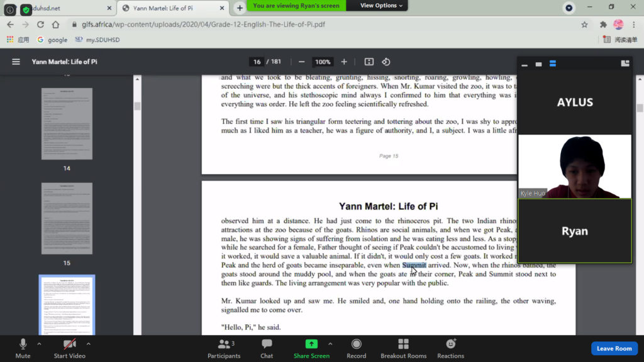Click the 100% zoom level field
This screenshot has width=644, height=362.
point(323,62)
